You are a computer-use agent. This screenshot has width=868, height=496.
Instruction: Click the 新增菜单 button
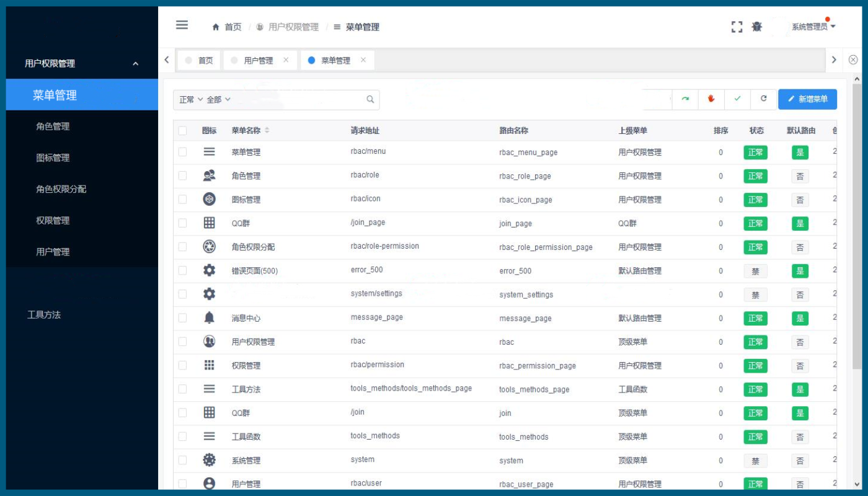click(807, 99)
